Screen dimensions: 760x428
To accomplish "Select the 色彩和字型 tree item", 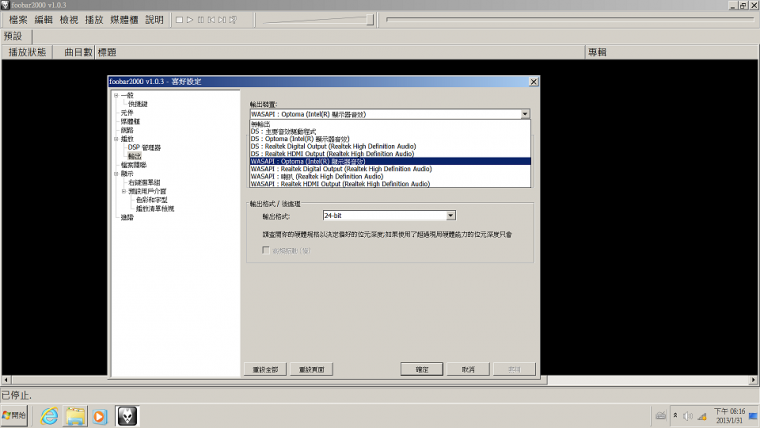I will (x=152, y=200).
